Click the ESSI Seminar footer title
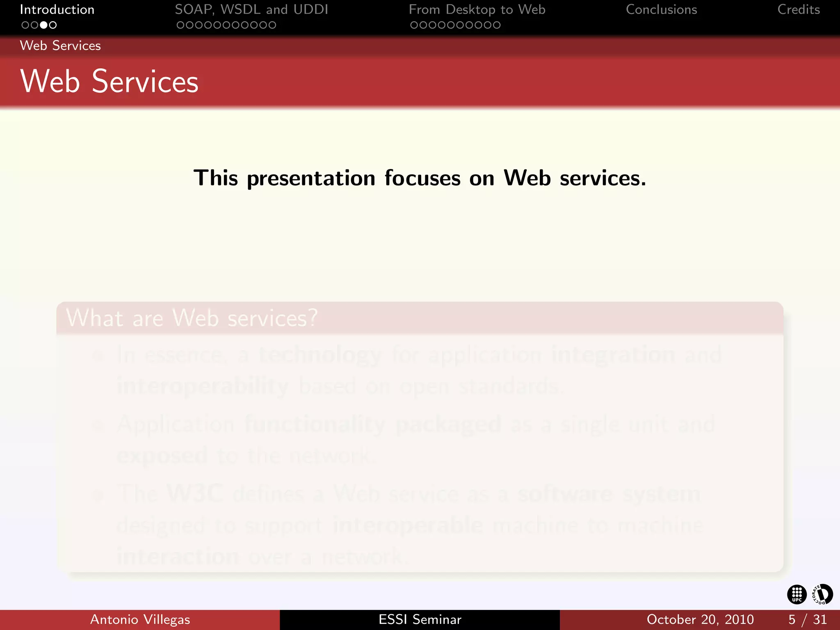Viewport: 840px width, 630px height. pos(420,619)
